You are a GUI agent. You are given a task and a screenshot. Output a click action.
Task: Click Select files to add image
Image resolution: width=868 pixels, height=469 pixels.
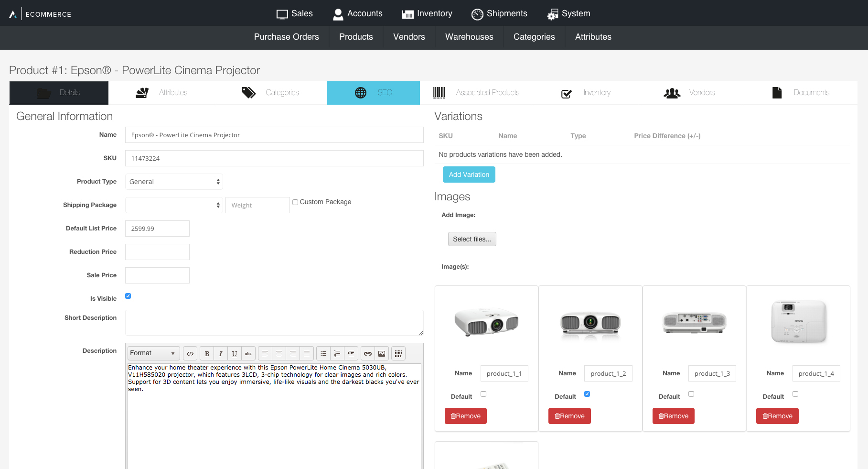pos(472,239)
